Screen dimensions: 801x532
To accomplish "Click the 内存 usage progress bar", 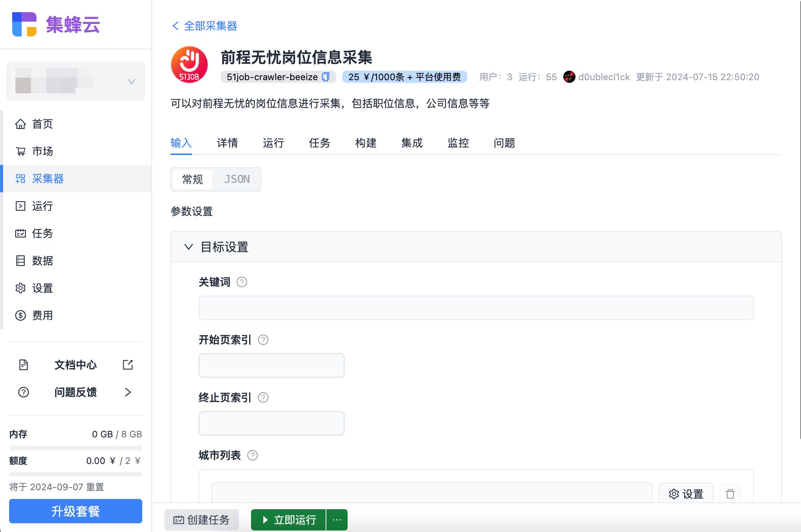I will 76,448.
